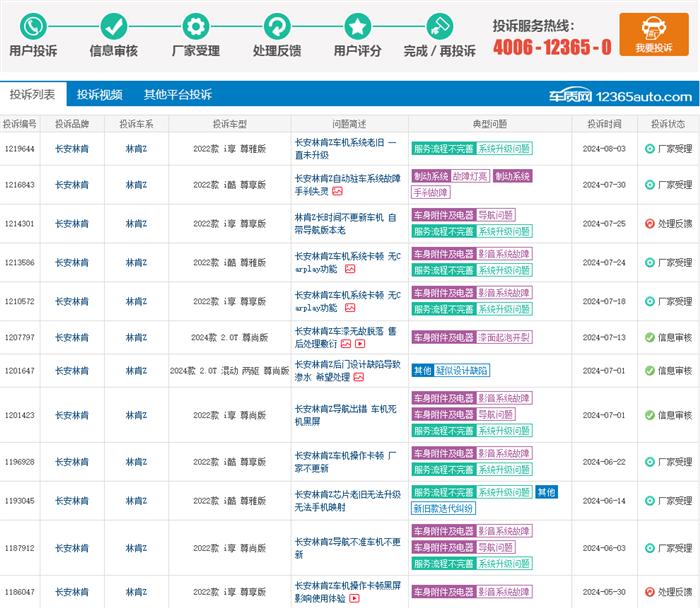
Task: Click the 处理反馈 refresh-arrow step icon
Action: tap(277, 26)
